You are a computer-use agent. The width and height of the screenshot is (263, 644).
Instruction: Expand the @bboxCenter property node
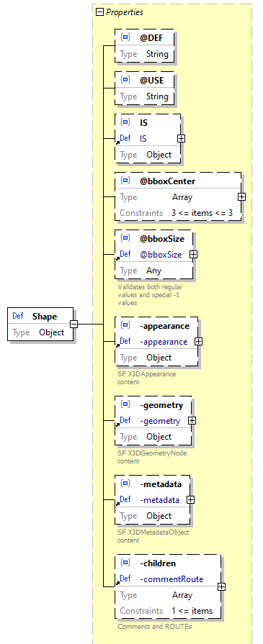tap(241, 196)
